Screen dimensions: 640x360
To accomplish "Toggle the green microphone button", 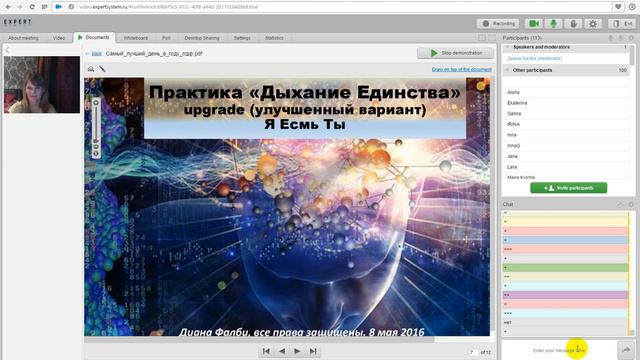I will click(553, 24).
